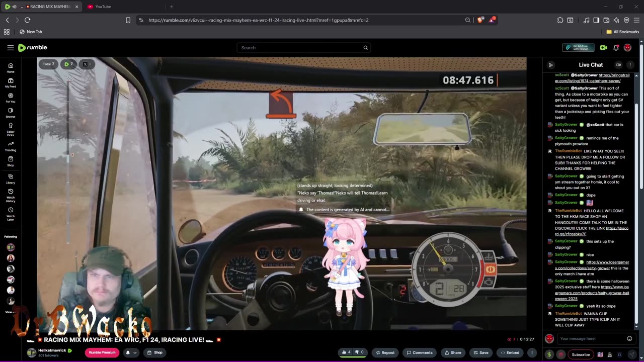
Task: Like the video with thumbs up
Action: pyautogui.click(x=346, y=352)
